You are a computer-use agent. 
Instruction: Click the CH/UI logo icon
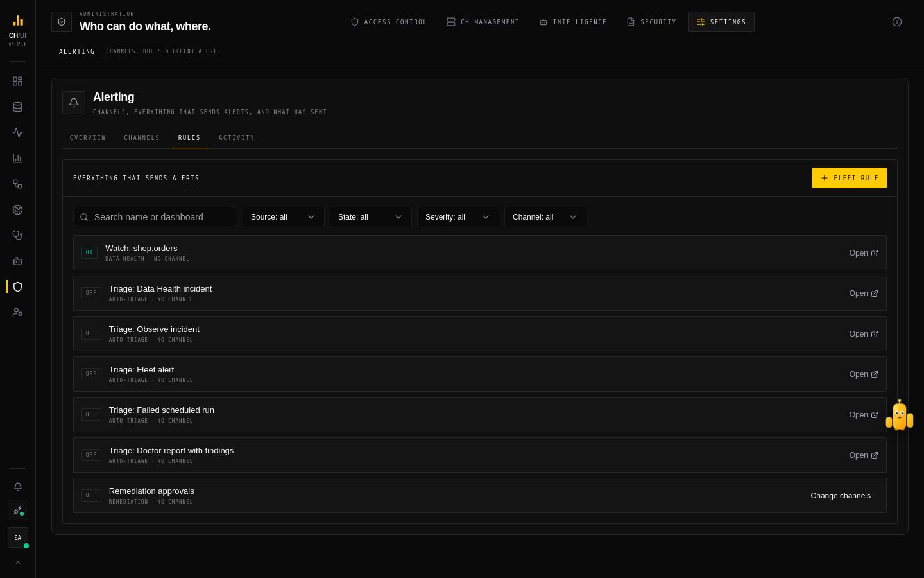click(x=18, y=21)
